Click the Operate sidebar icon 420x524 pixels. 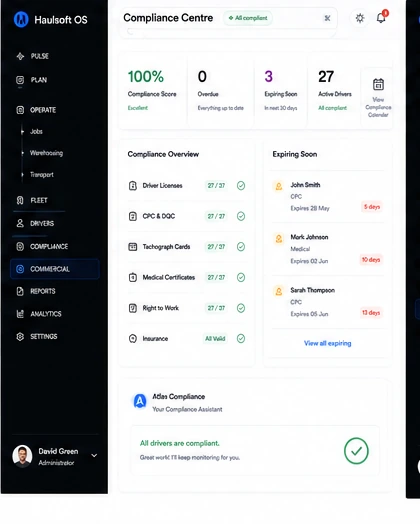(x=20, y=110)
